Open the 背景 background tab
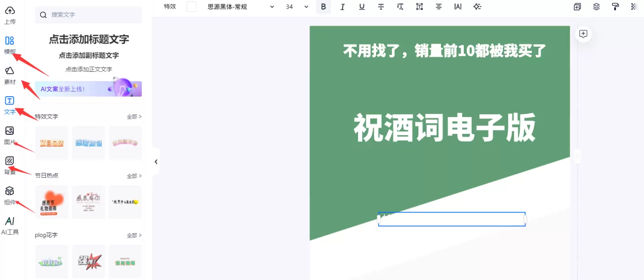The image size is (644, 280). tap(10, 166)
